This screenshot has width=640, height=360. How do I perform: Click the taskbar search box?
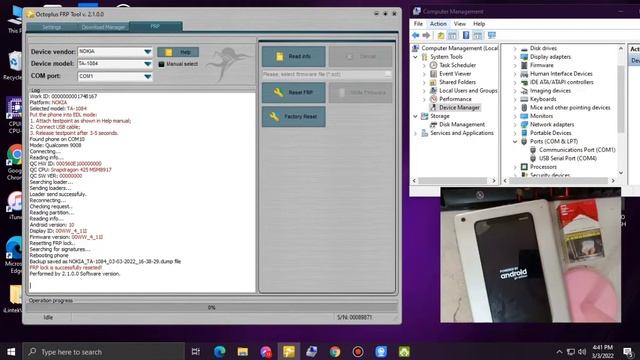tap(103, 351)
